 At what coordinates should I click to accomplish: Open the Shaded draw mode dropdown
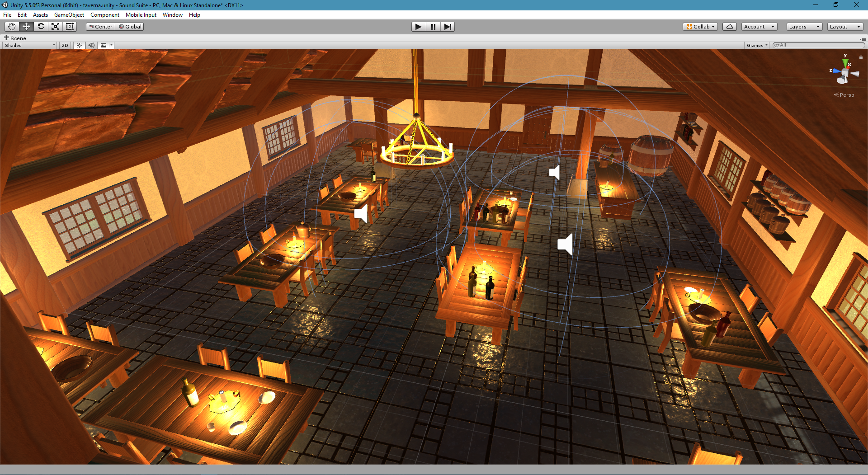[x=30, y=45]
